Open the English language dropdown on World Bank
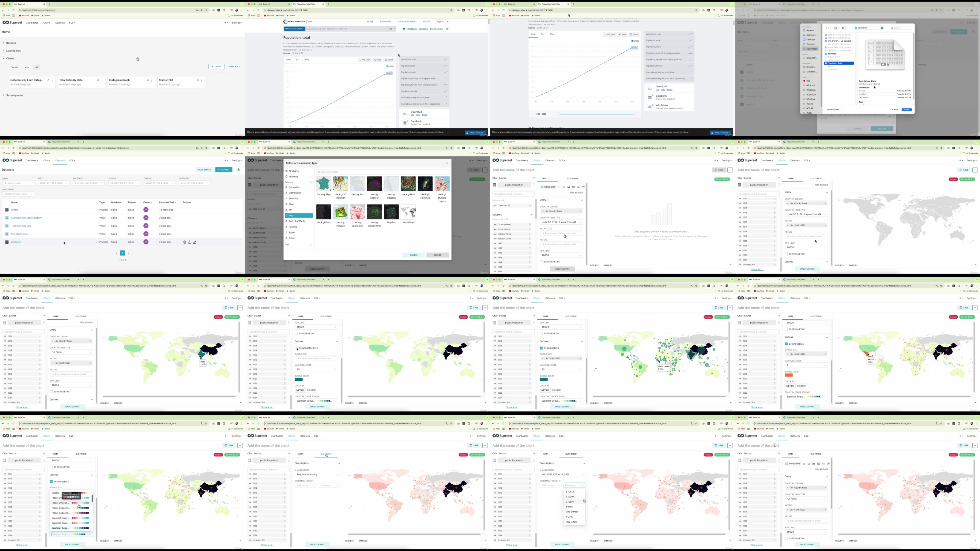 [443, 22]
